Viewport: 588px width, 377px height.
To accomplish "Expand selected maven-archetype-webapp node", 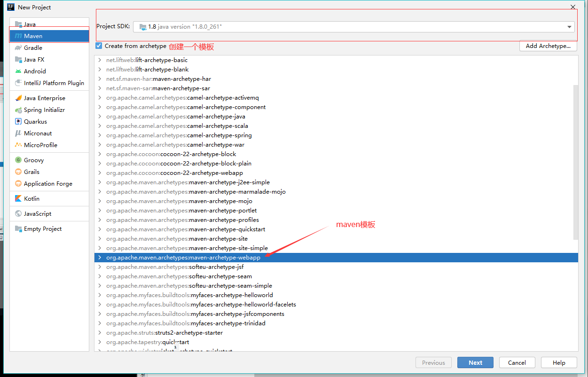I will 100,258.
